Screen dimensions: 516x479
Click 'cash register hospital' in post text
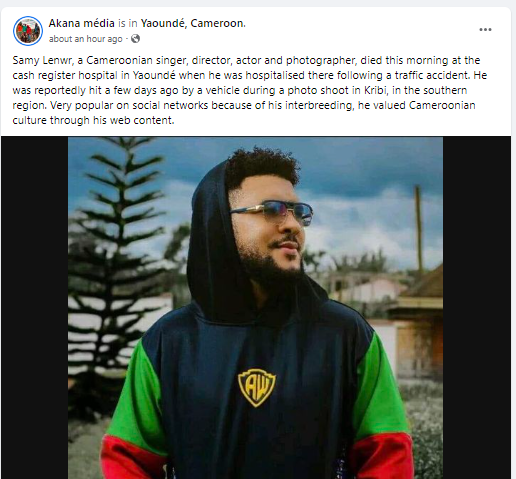point(65,75)
